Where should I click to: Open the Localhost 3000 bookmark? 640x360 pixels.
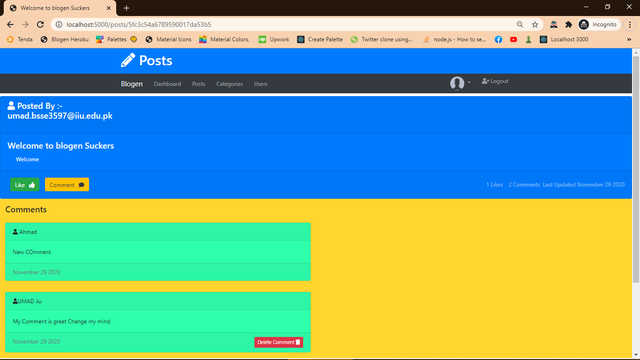point(564,40)
